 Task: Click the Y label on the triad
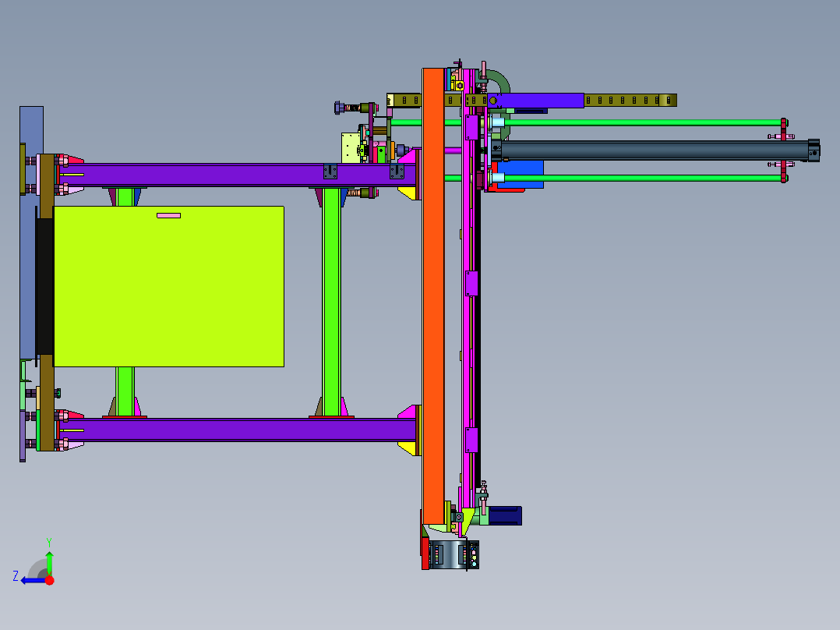tap(49, 542)
